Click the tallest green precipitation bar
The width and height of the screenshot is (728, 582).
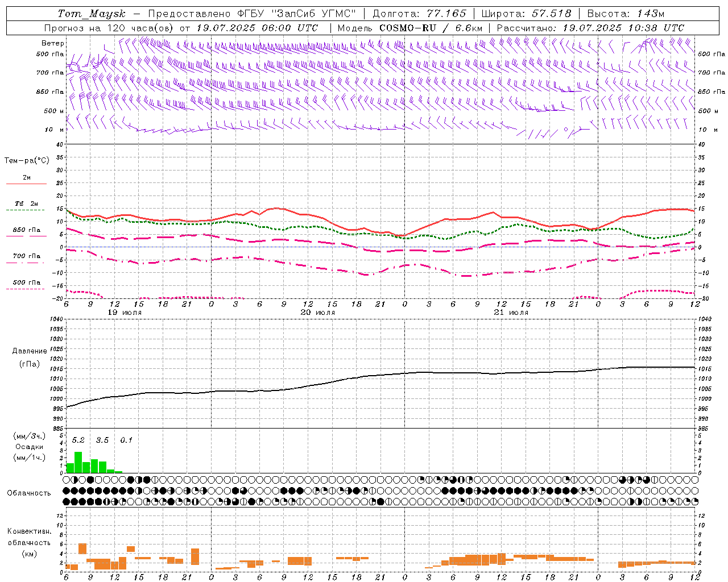78,462
